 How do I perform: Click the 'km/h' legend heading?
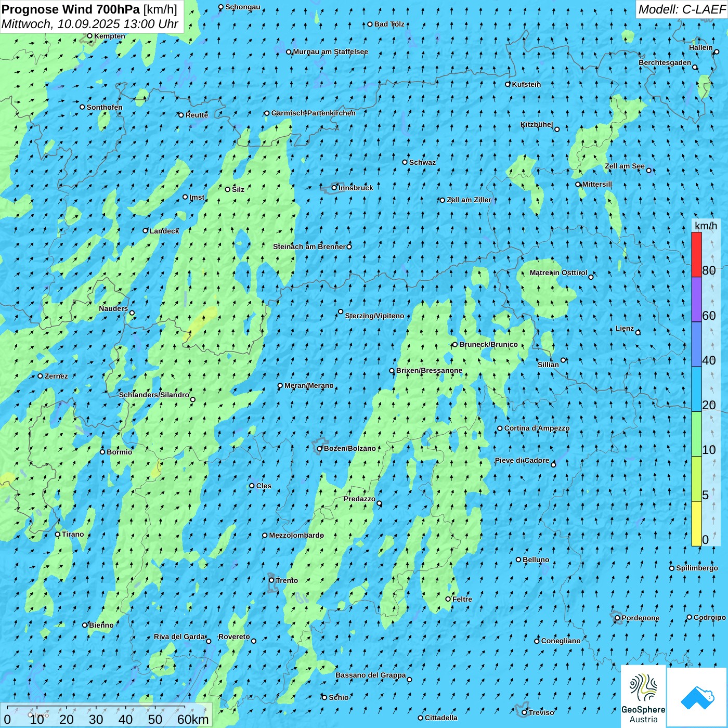[x=706, y=226]
